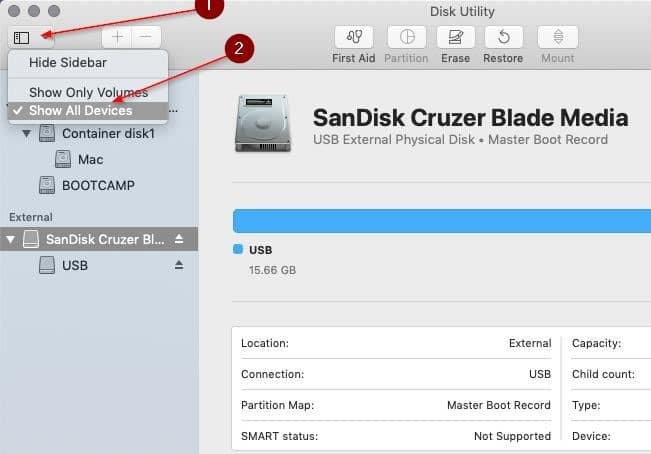Screen dimensions: 651x454
Task: Click the Connection row value USB
Action: pyautogui.click(x=540, y=374)
